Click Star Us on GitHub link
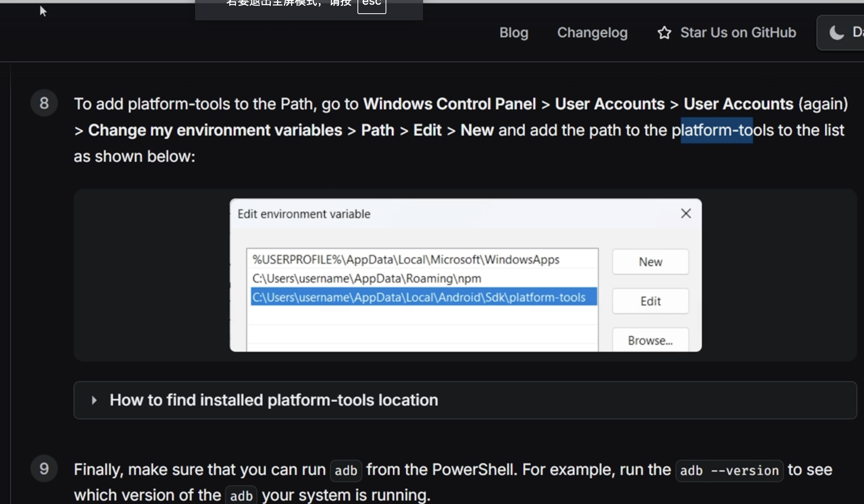Screen dimensions: 864x504 [738, 33]
